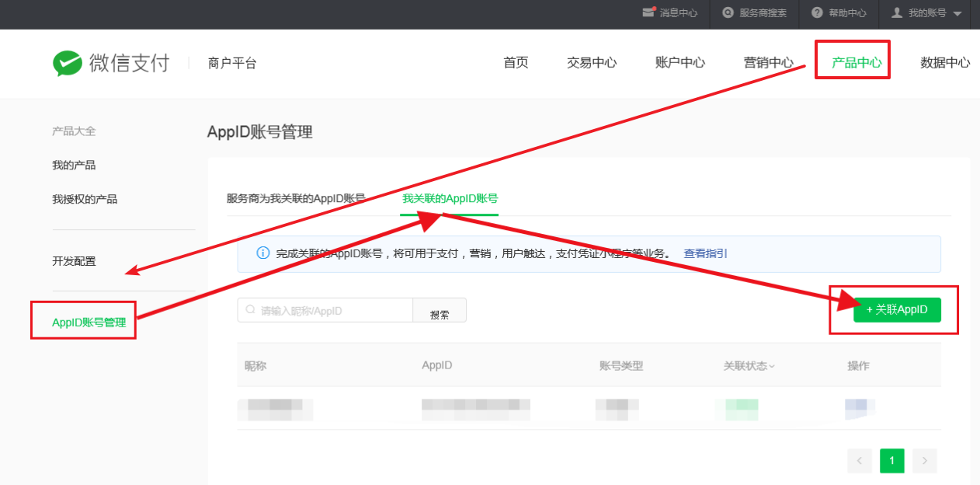The height and width of the screenshot is (485, 980).
Task: Open 产品中心 in top navigation
Action: pos(857,63)
